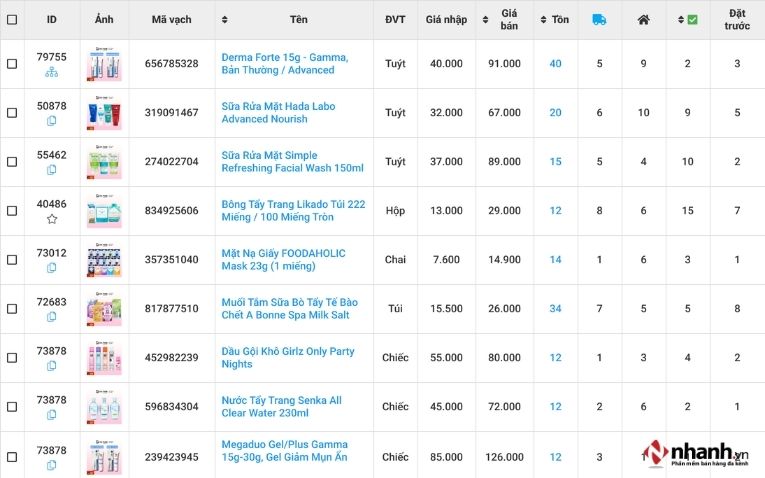Open the Derma Forte product thumbnail
This screenshot has height=478, width=765.
[x=104, y=64]
